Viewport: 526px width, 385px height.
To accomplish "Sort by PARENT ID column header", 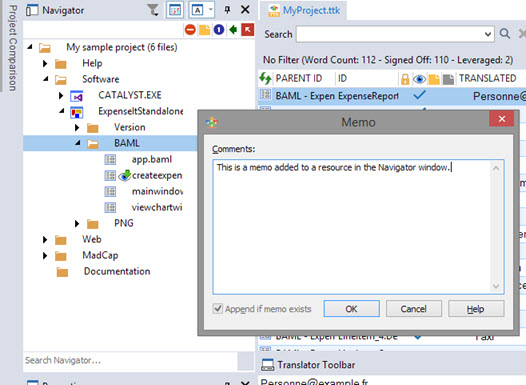I will [299, 78].
